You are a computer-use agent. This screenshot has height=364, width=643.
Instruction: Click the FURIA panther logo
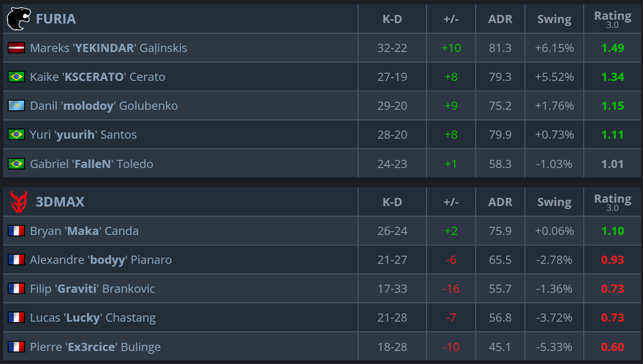coord(19,19)
